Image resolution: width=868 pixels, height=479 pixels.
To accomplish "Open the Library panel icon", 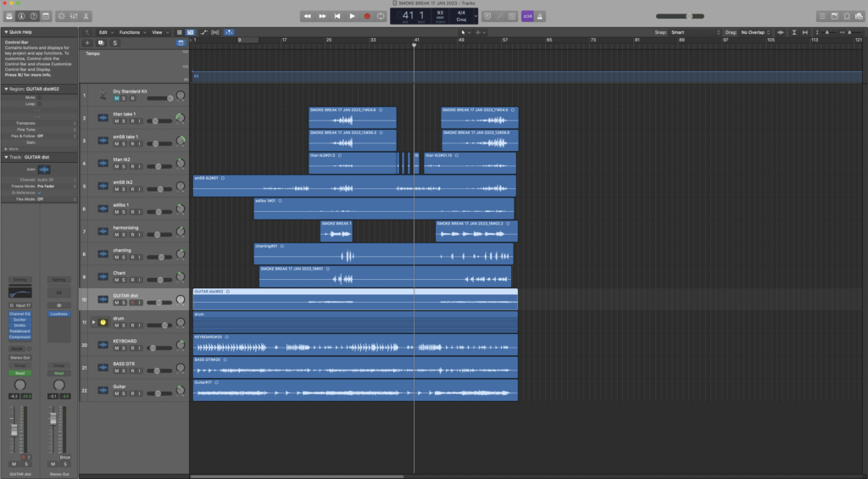I will (9, 16).
